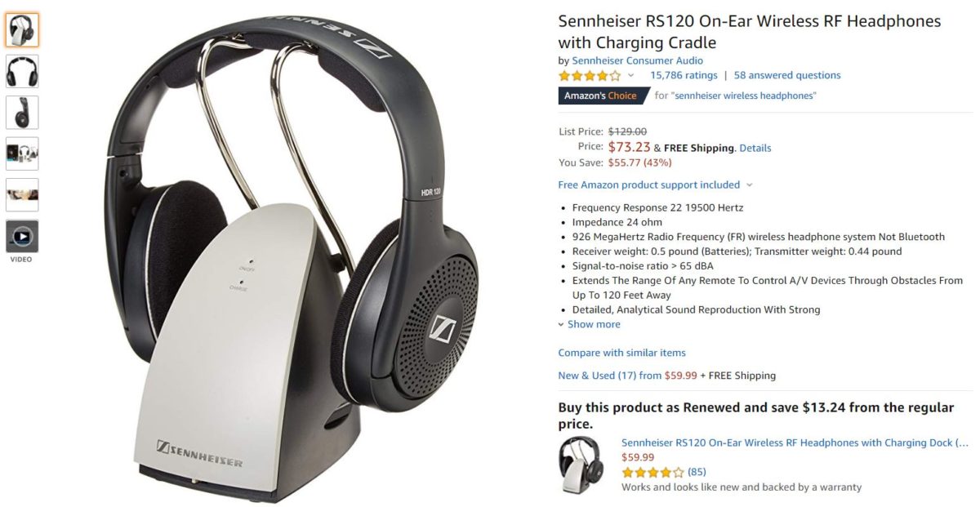Image resolution: width=980 pixels, height=507 pixels.
Task: Select the first front-view headphone thumbnail
Action: (x=22, y=30)
